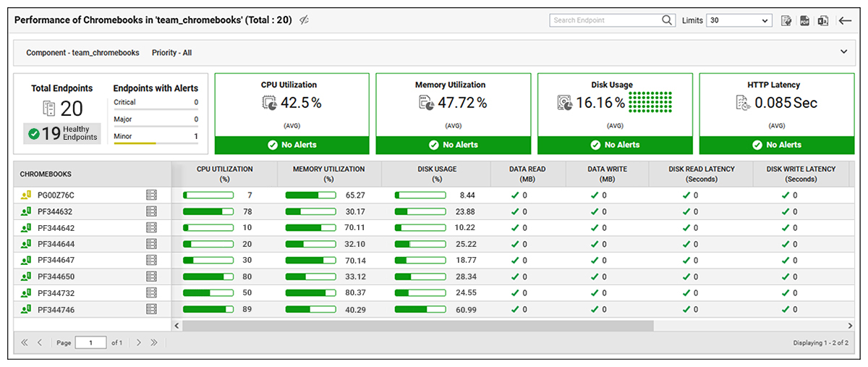Select the Minor alerts row
This screenshot has height=367, width=868.
pyautogui.click(x=156, y=137)
